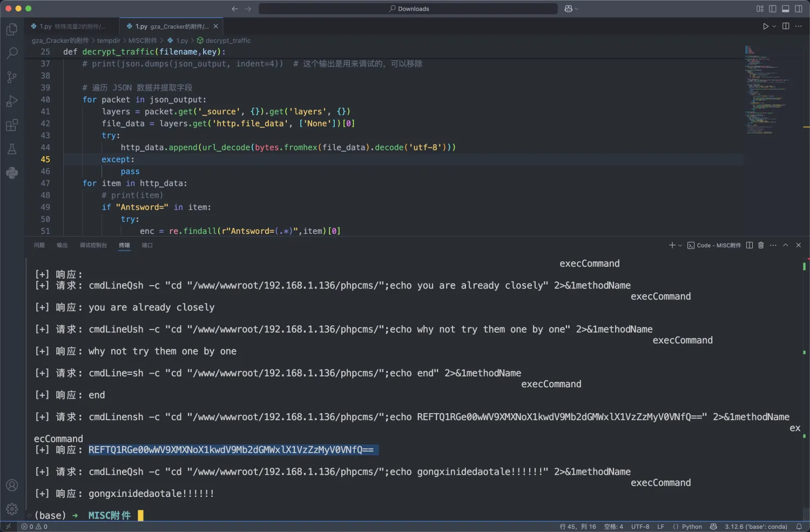
Task: Open the Manage gear menu
Action: click(x=12, y=509)
